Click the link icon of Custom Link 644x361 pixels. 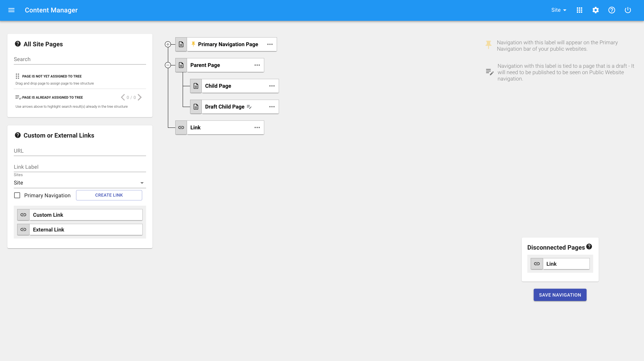[x=24, y=215]
